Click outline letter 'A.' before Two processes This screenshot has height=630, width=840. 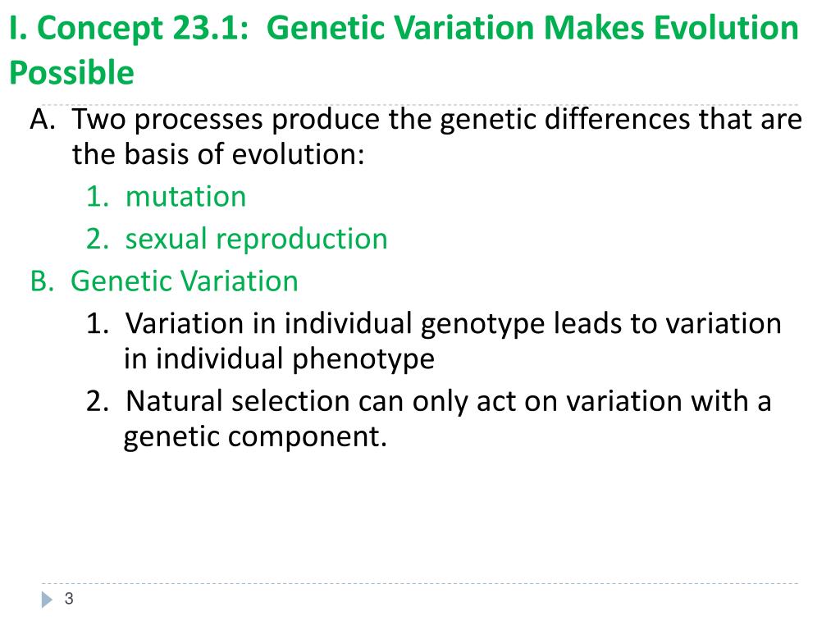43,119
